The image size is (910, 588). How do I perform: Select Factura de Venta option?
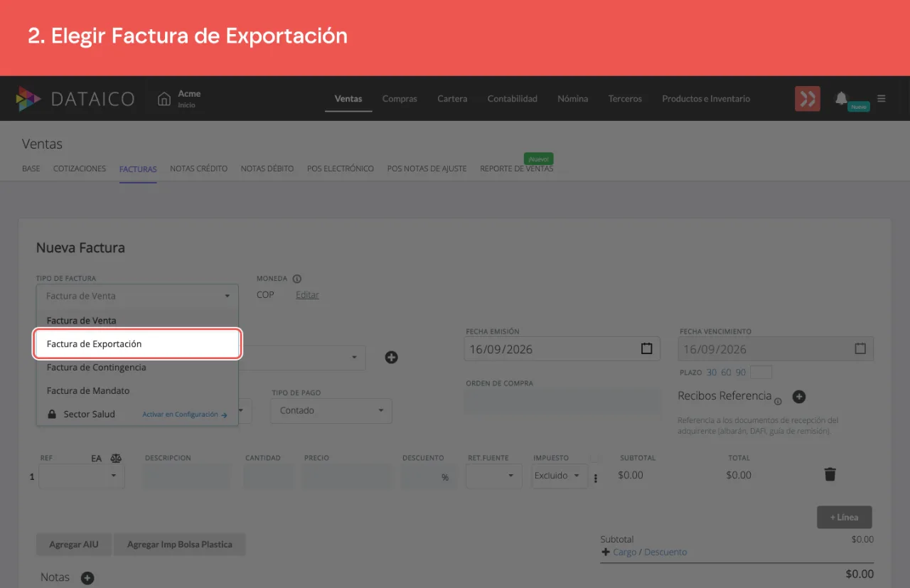[137, 321]
